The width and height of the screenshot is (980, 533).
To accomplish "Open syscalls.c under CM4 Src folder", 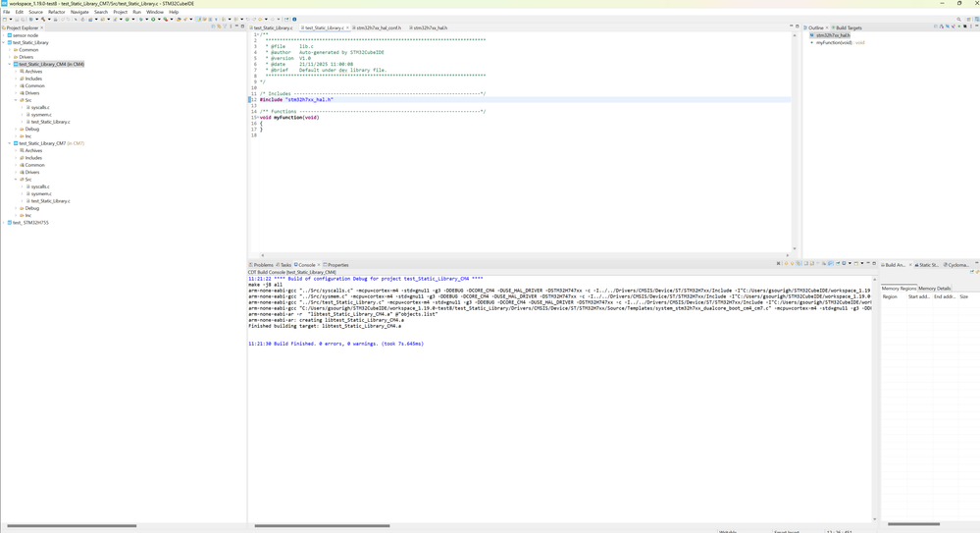I will pos(40,107).
